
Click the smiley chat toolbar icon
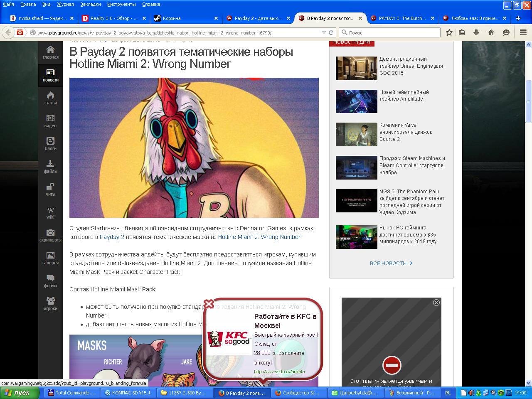click(506, 32)
